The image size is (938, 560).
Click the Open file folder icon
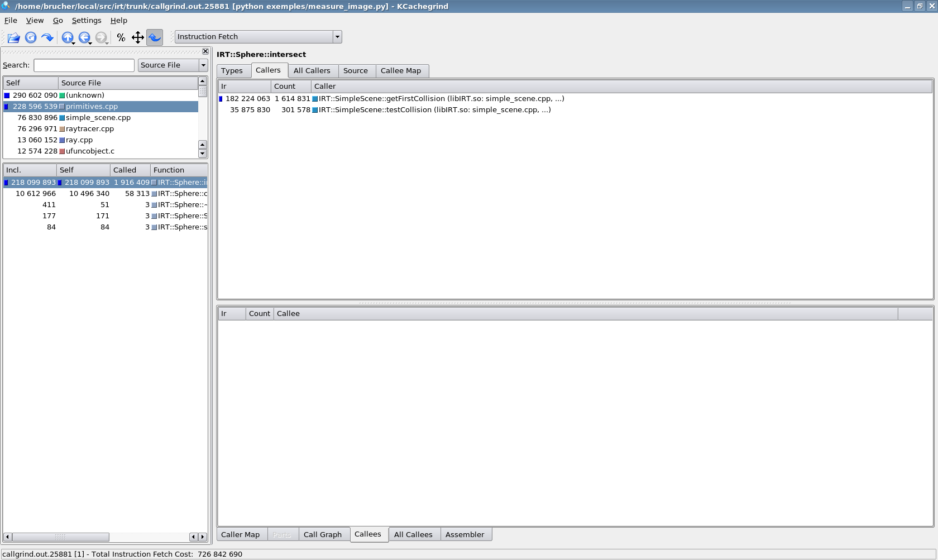(x=13, y=37)
